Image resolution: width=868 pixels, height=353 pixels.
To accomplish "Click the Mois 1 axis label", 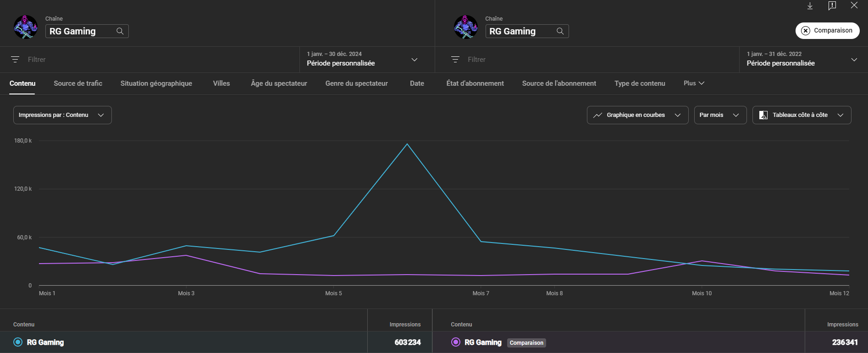I will pos(47,293).
